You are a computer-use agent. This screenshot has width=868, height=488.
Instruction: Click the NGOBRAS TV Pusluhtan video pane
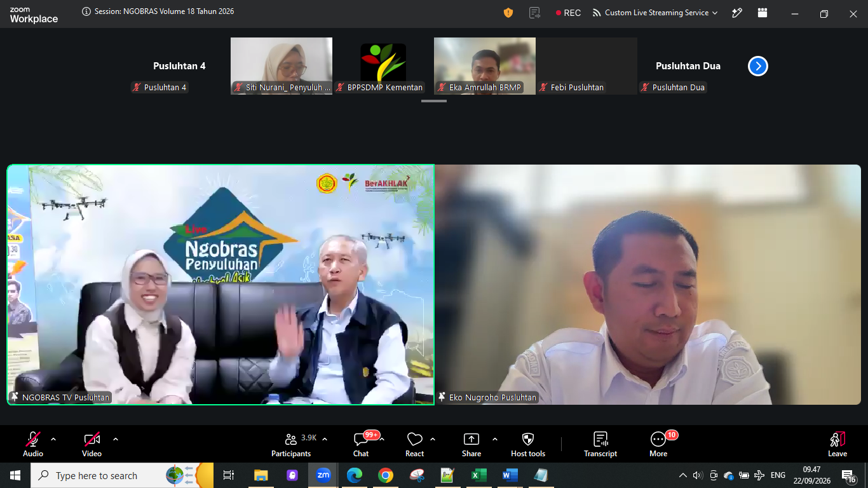click(220, 285)
